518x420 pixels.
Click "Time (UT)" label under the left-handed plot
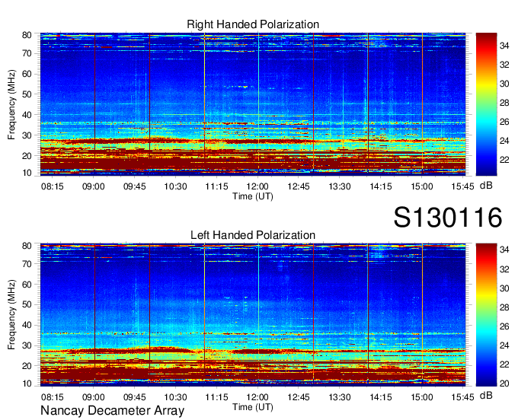[253, 407]
